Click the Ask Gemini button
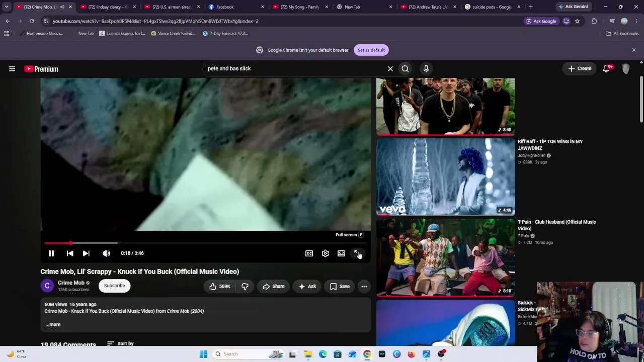644x362 pixels. coord(573,7)
